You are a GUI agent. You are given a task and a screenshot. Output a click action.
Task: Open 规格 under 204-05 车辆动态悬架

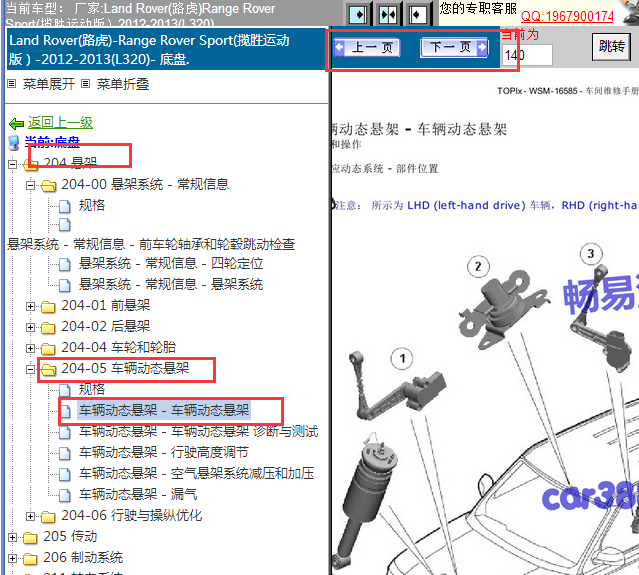92,389
